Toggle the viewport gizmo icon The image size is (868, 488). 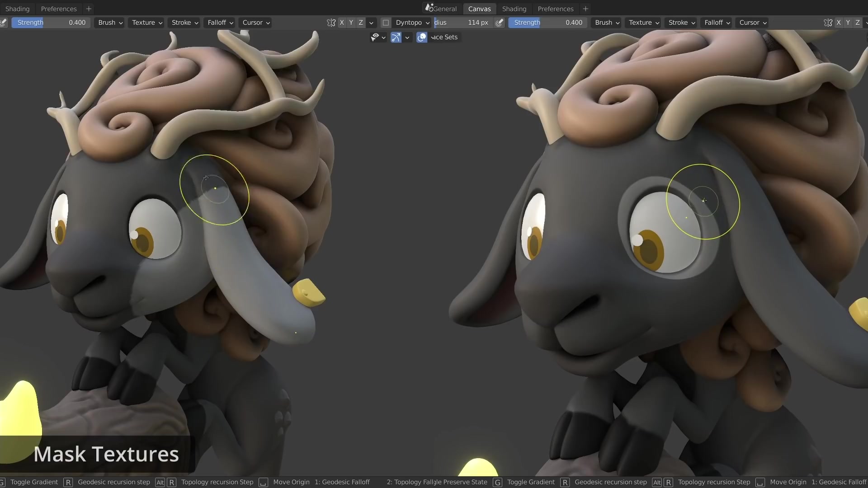(x=396, y=37)
